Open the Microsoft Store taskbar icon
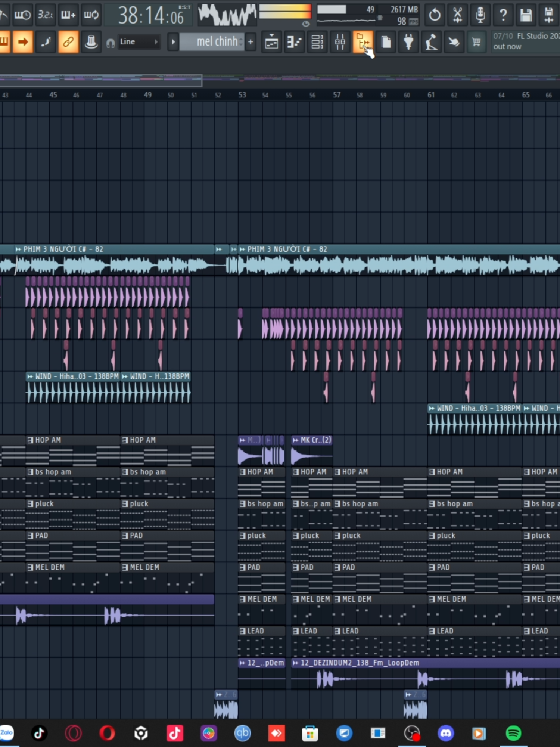560x747 pixels. [310, 733]
